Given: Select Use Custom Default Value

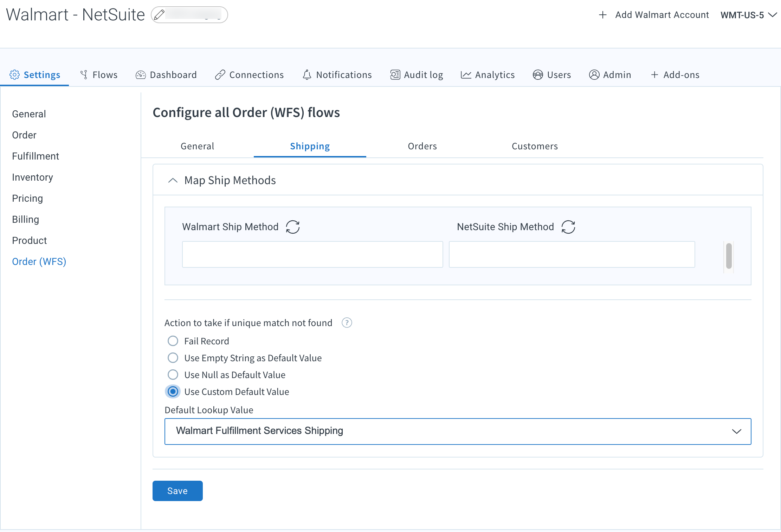Looking at the screenshot, I should 173,391.
